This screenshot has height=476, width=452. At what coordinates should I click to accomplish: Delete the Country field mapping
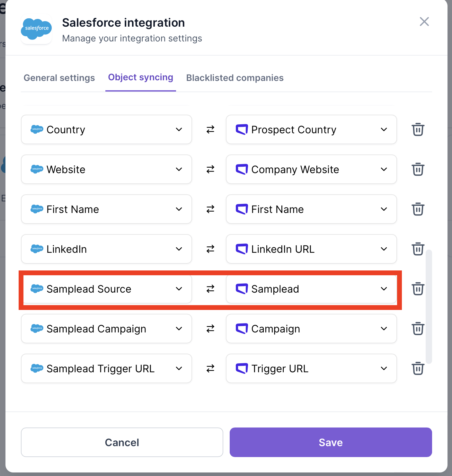click(418, 129)
